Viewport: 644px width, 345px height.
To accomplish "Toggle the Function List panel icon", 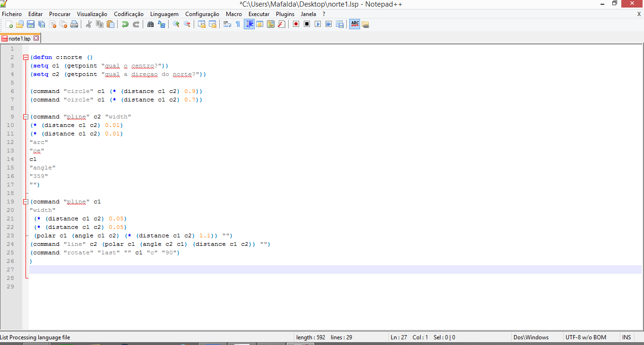I will [x=282, y=24].
